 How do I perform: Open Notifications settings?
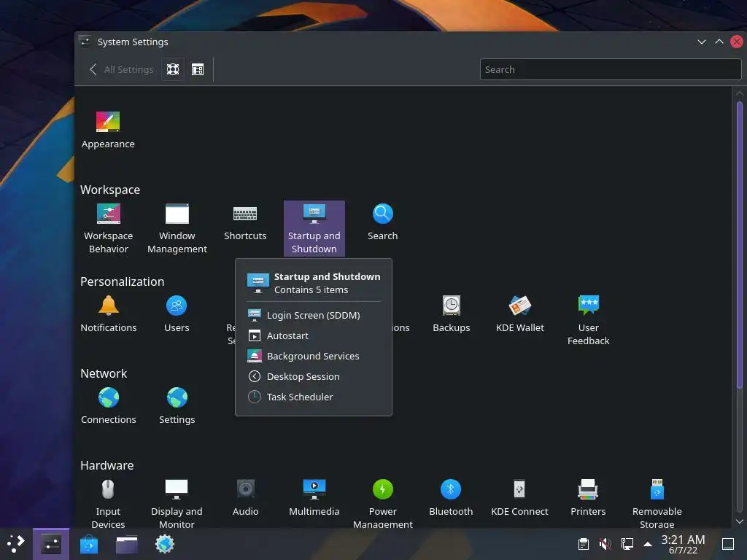pyautogui.click(x=109, y=314)
